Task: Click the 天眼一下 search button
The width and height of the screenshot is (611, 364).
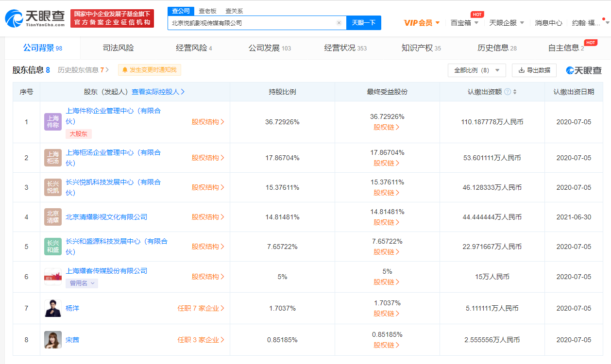Action: 363,23
